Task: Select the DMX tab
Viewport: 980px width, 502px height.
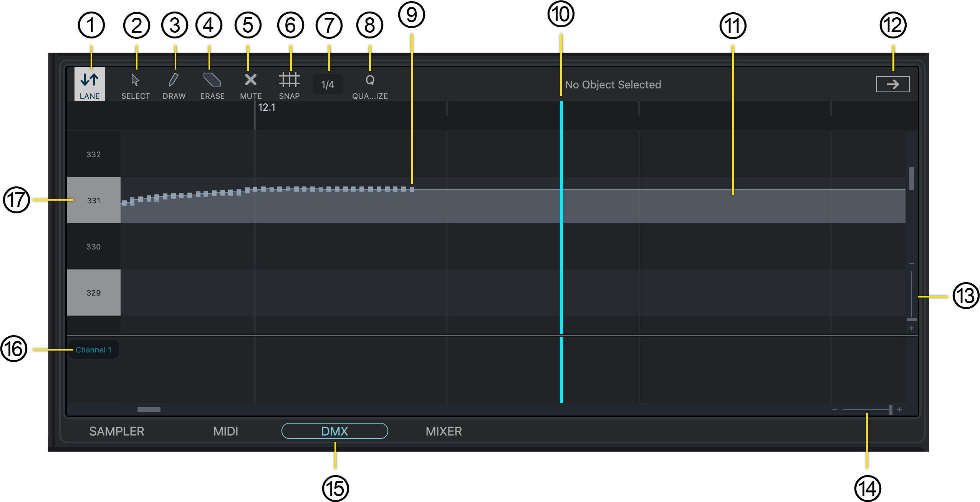Action: tap(334, 431)
